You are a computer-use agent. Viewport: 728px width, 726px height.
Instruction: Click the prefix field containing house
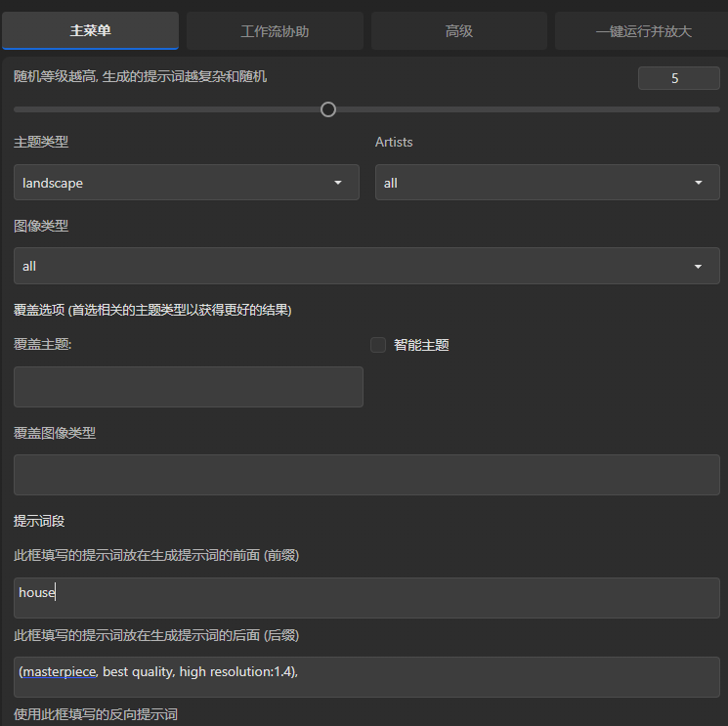click(x=366, y=597)
